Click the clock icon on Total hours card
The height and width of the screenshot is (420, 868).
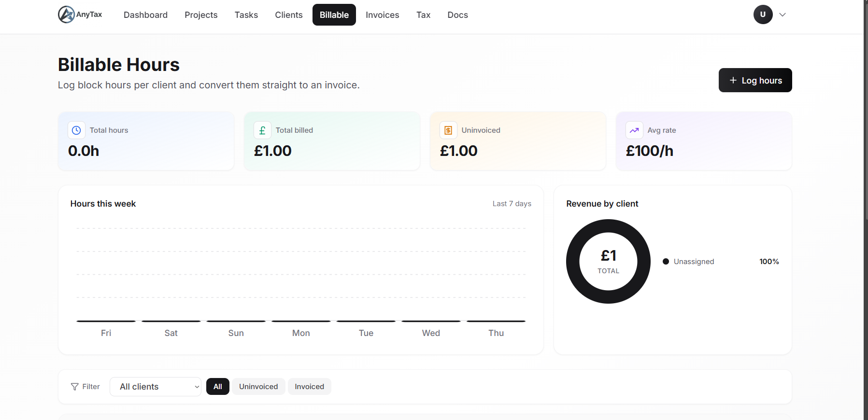76,130
